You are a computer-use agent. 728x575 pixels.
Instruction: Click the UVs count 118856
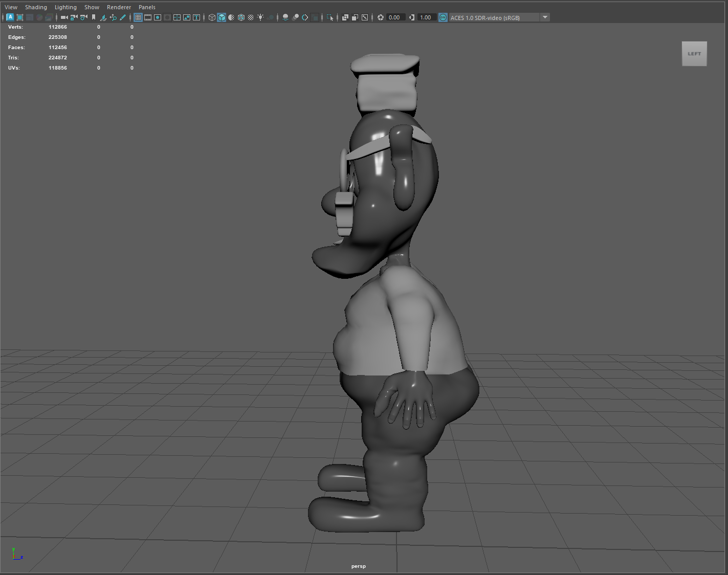[58, 68]
